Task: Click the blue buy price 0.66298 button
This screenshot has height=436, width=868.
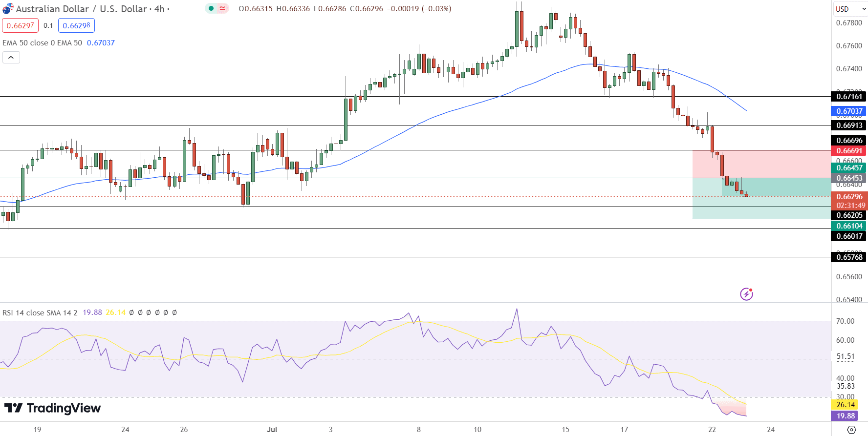Action: (76, 25)
